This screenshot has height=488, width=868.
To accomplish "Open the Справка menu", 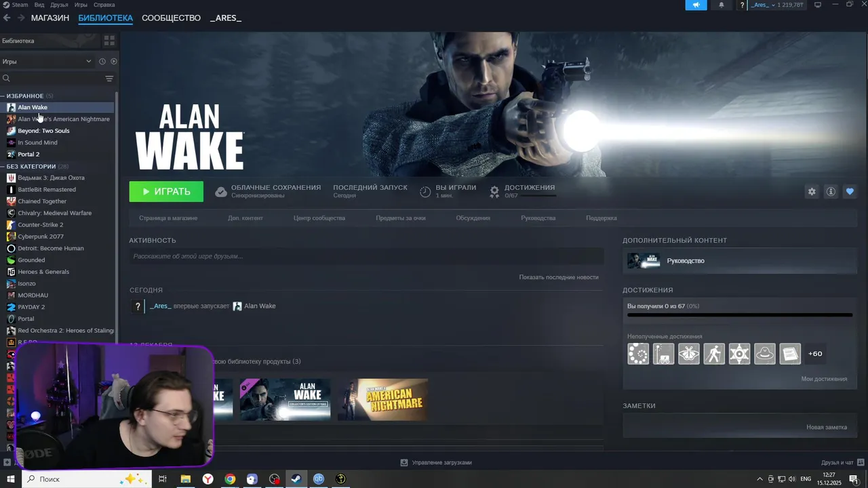I will tap(104, 5).
